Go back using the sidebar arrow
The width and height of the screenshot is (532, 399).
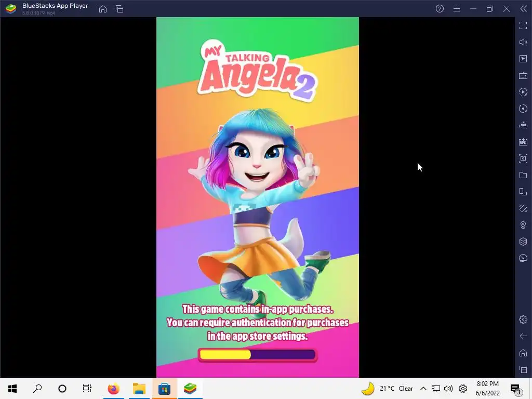coord(523,336)
